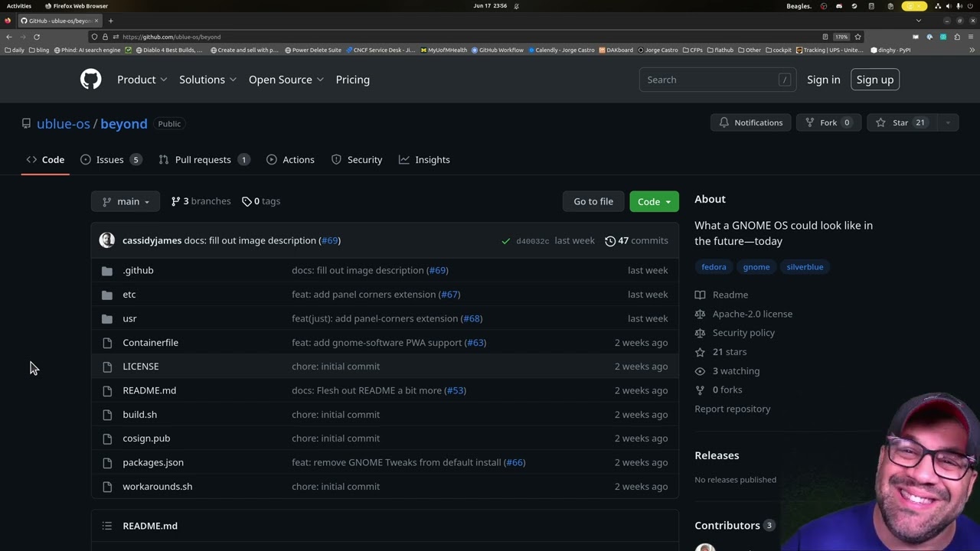Expand the Product menu
The height and width of the screenshot is (551, 980).
(142, 80)
